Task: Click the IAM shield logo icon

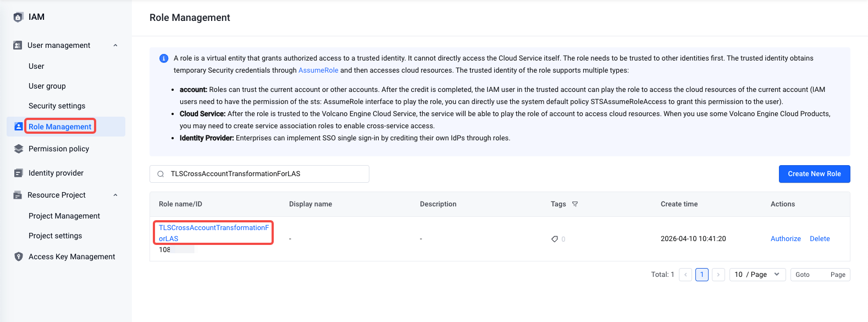Action: (x=18, y=17)
